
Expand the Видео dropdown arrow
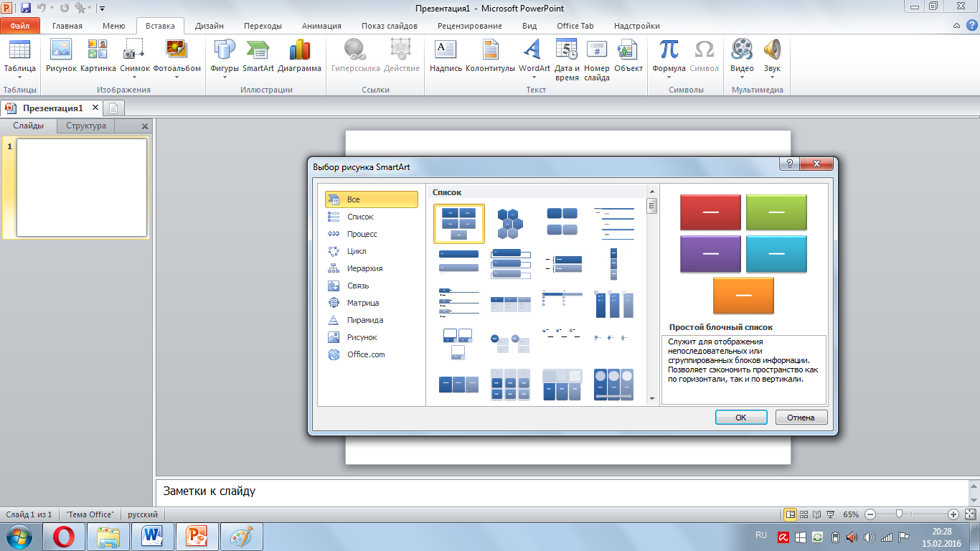click(x=742, y=77)
